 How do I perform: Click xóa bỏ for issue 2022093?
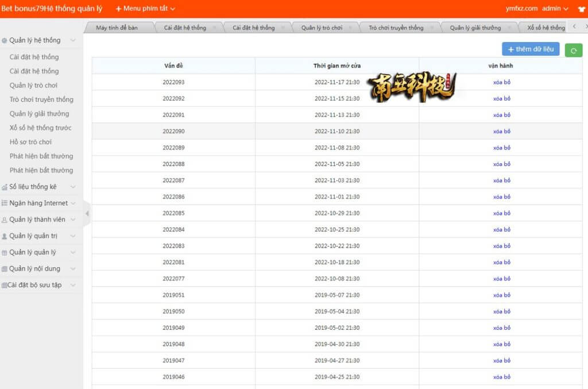pos(502,82)
